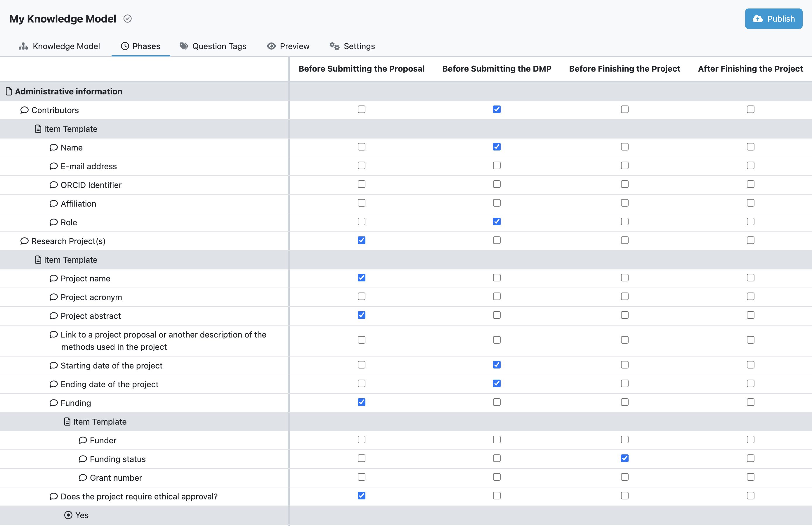Click the cloud upload icon in Publish

tap(758, 19)
